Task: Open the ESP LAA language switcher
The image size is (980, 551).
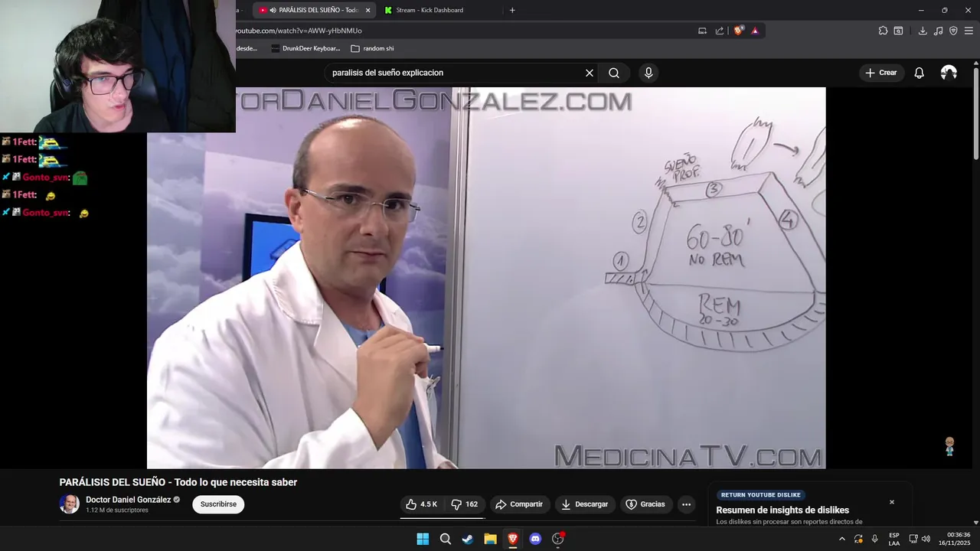Action: click(x=894, y=539)
